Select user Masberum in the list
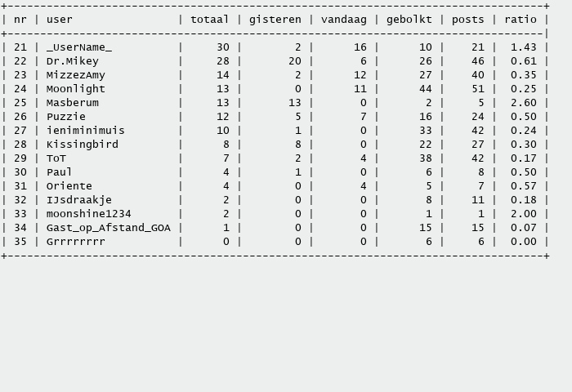 tap(72, 103)
